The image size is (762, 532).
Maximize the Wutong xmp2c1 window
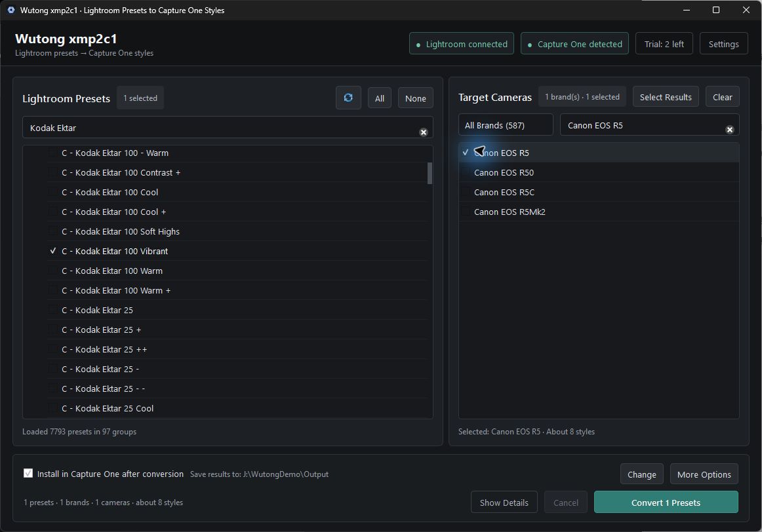[716, 10]
